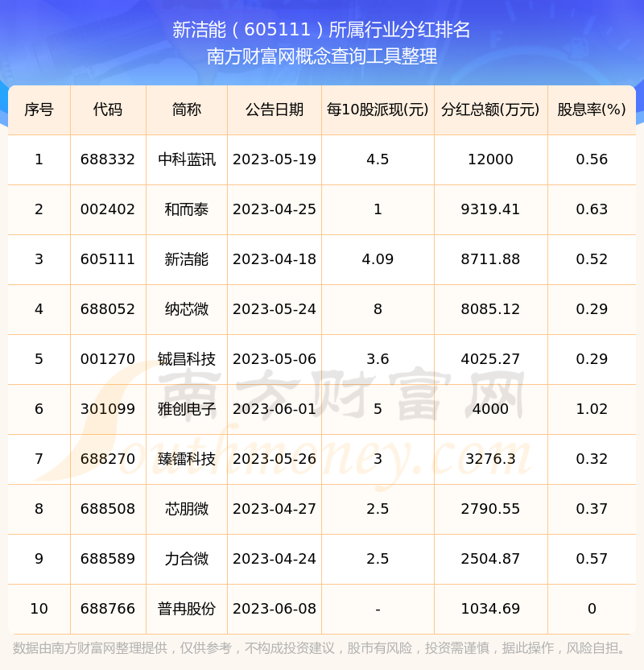
Task: Click stock name 中科蓝讯
Action: 186,159
